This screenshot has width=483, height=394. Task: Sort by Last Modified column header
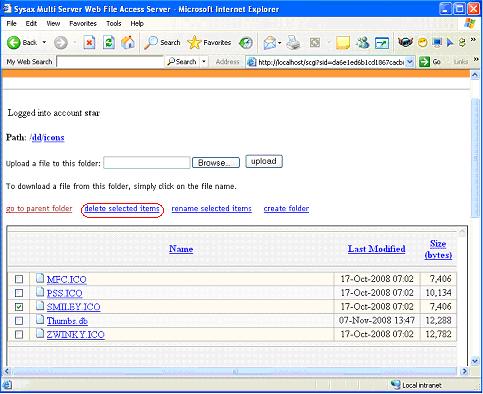(377, 249)
